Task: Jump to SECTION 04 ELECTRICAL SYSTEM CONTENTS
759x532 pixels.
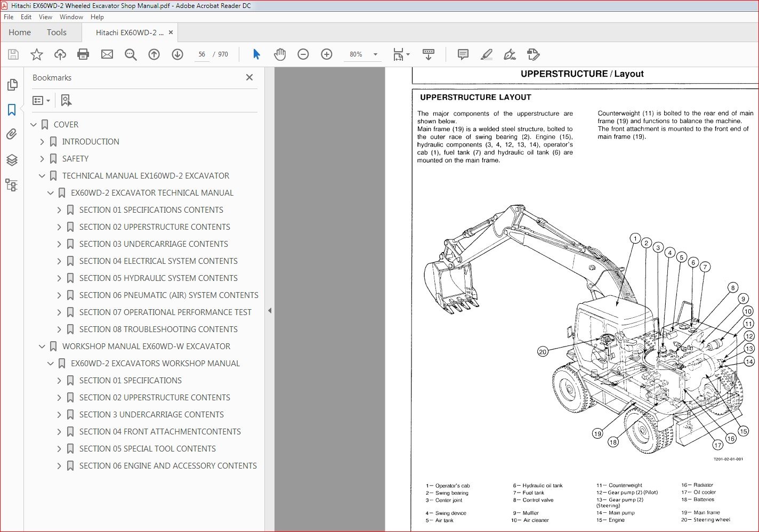Action: (x=158, y=261)
